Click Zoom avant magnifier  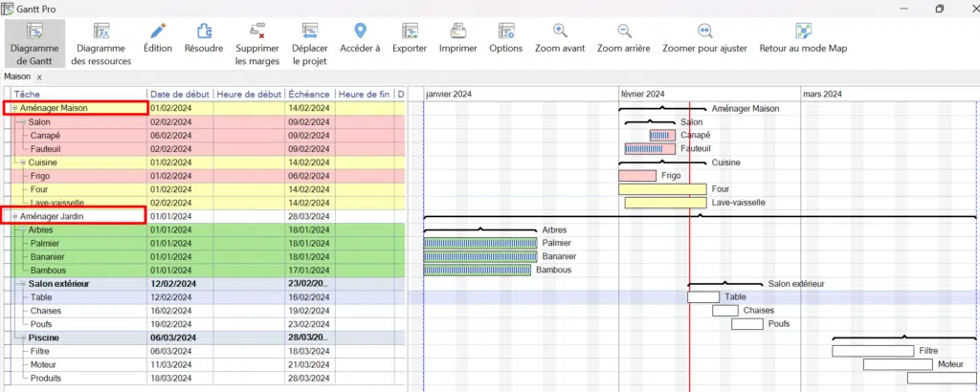(x=560, y=32)
